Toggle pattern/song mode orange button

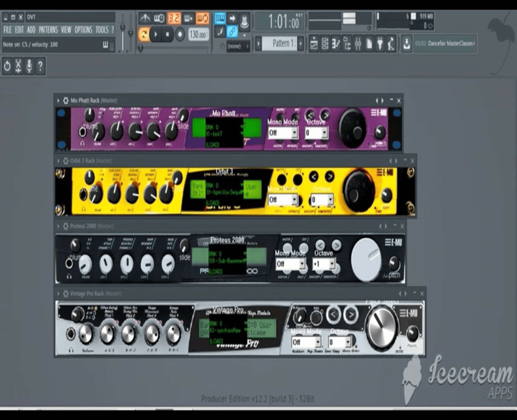pyautogui.click(x=144, y=34)
